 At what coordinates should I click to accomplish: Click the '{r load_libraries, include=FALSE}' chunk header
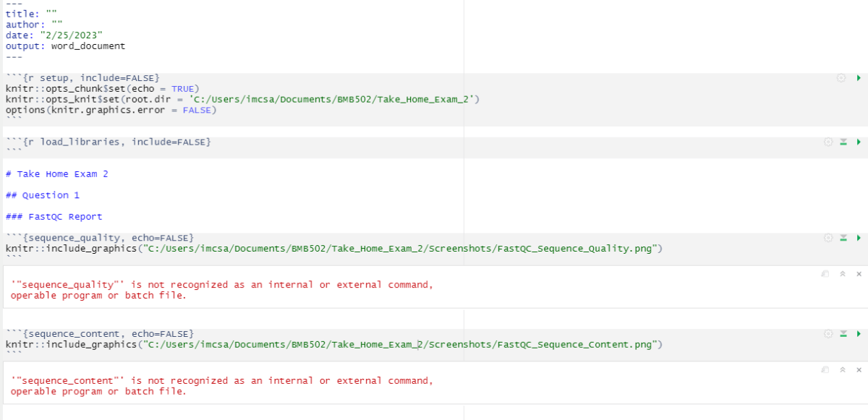click(109, 142)
